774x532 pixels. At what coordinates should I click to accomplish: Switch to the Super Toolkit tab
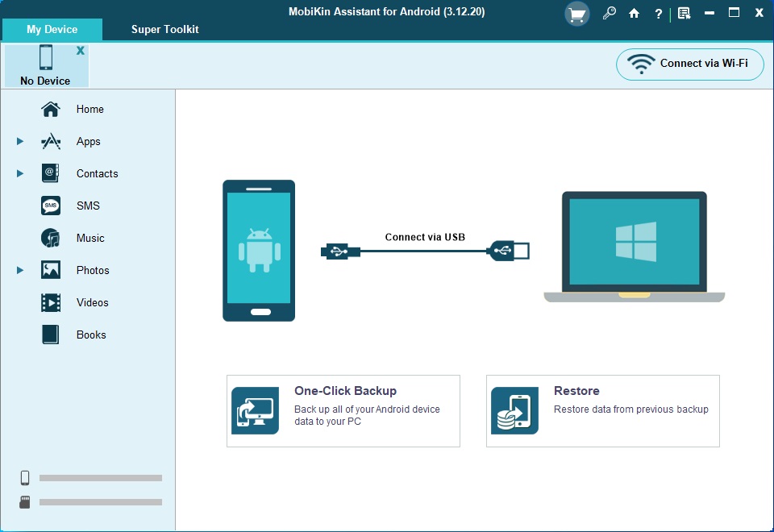click(x=165, y=29)
